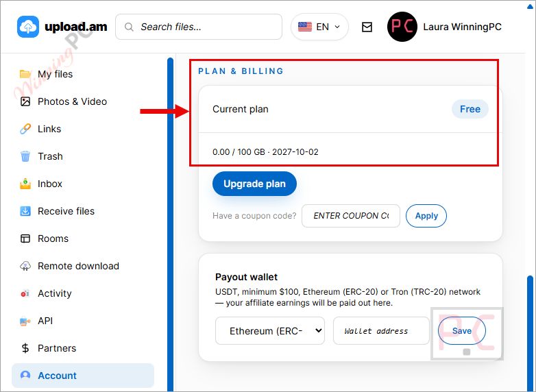
Task: Click the Activity icon
Action: pyautogui.click(x=25, y=293)
